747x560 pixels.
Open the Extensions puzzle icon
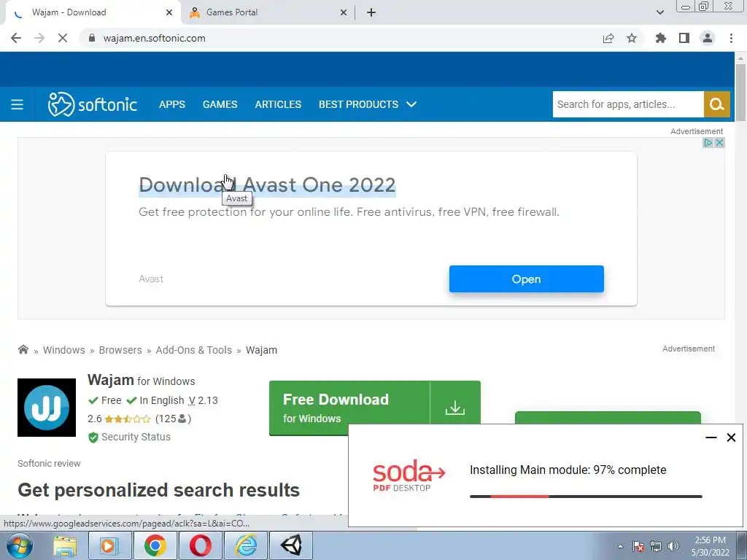tap(661, 38)
